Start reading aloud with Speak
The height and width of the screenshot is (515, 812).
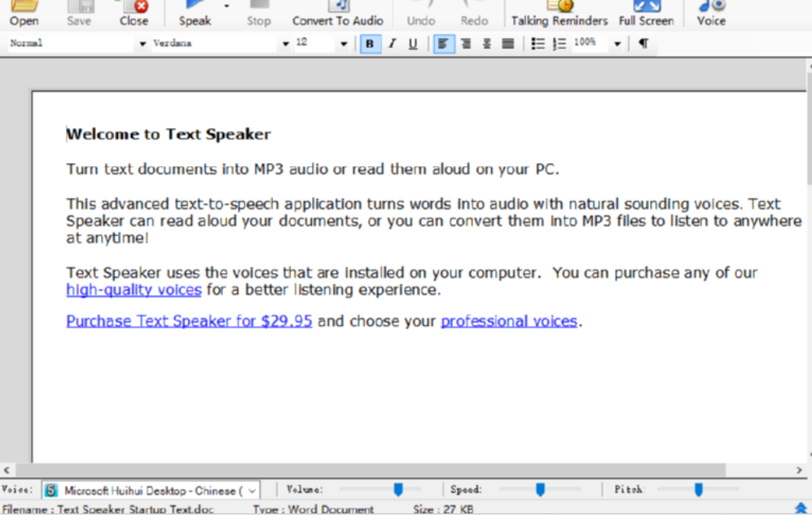tap(195, 14)
